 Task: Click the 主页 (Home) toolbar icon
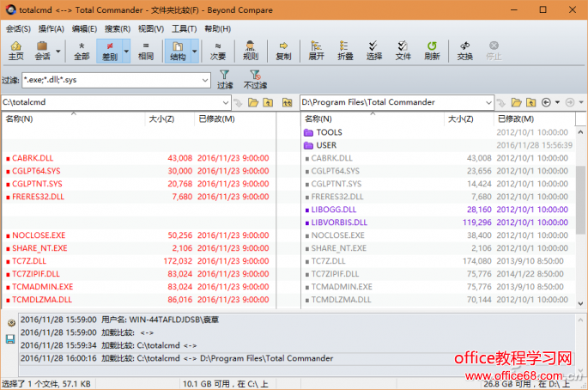point(15,51)
